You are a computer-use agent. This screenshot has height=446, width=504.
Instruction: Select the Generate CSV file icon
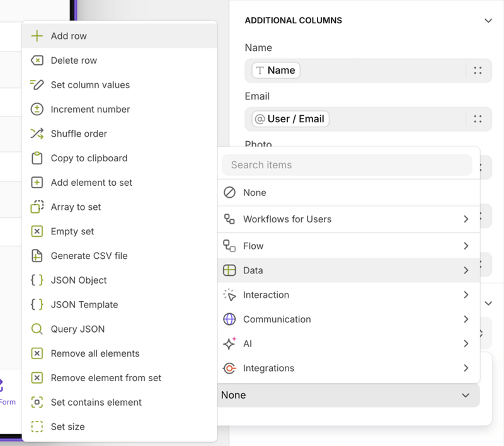[38, 256]
